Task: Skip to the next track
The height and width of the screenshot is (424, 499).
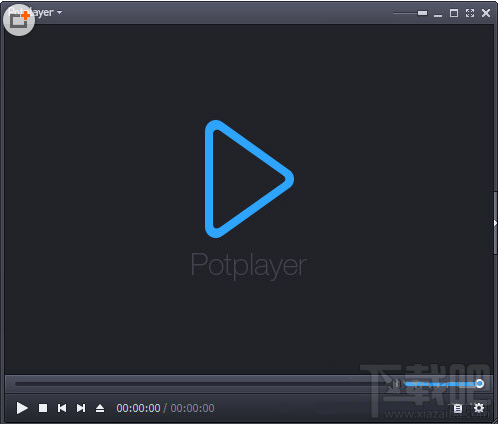Action: pos(81,408)
